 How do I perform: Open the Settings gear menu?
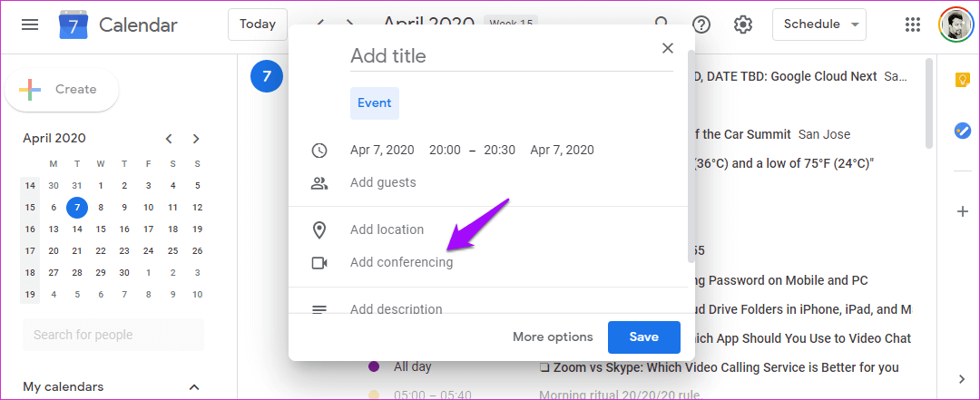click(743, 24)
